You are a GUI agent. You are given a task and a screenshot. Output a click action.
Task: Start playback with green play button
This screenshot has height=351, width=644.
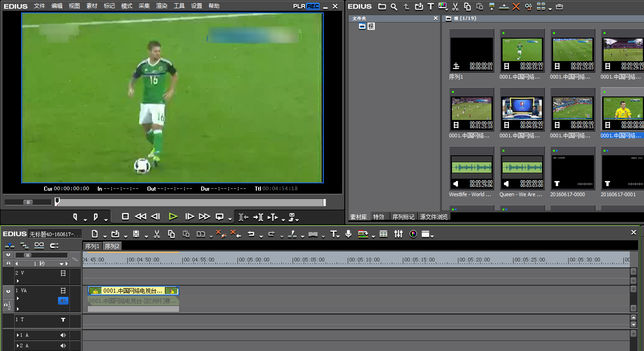tap(173, 216)
